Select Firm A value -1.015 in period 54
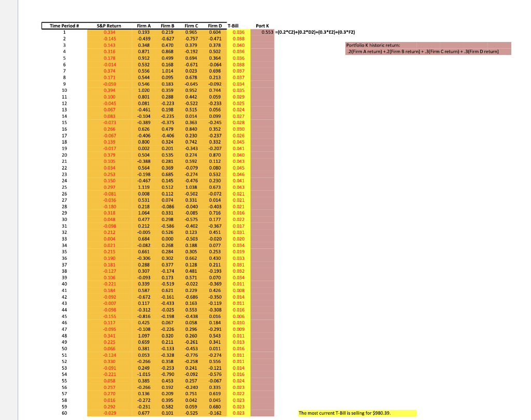The image size is (531, 420). click(144, 374)
